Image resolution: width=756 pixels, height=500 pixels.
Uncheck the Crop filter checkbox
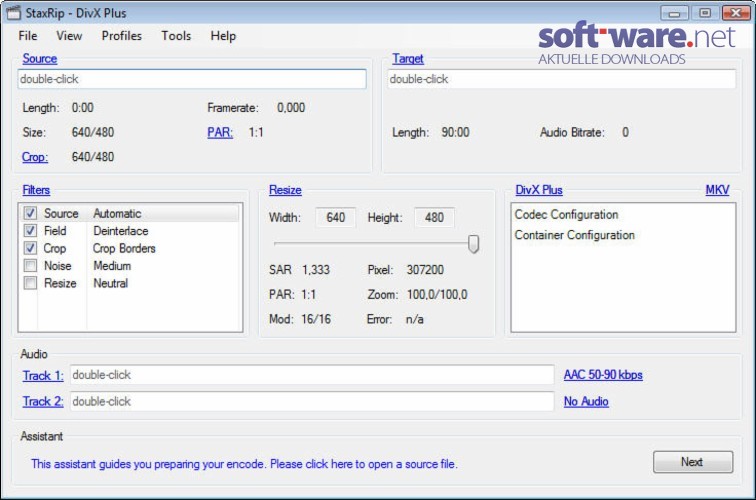coord(30,248)
